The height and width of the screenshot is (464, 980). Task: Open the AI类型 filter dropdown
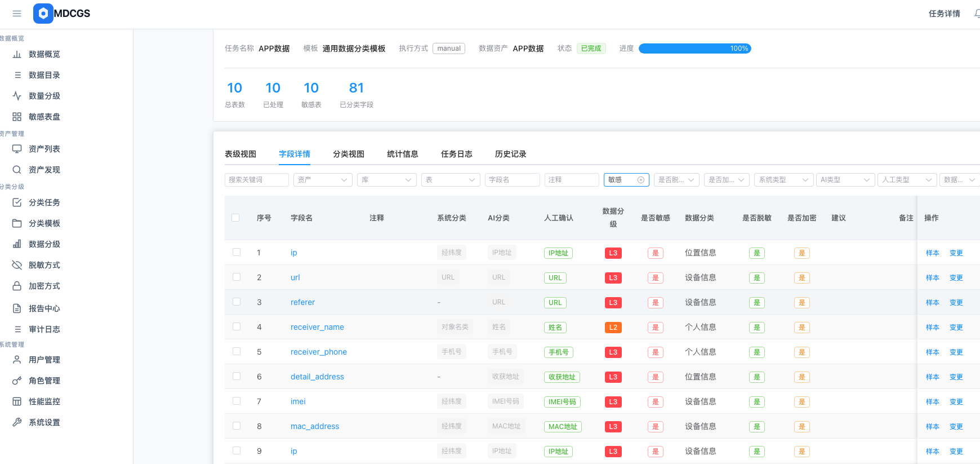click(845, 180)
